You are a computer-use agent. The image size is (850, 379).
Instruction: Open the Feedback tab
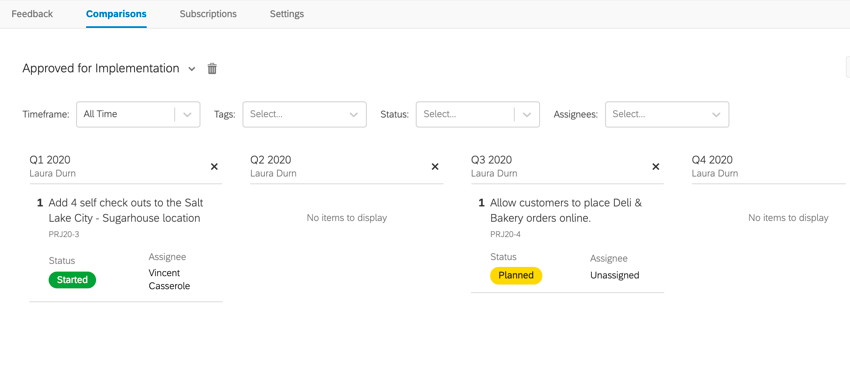tap(32, 14)
